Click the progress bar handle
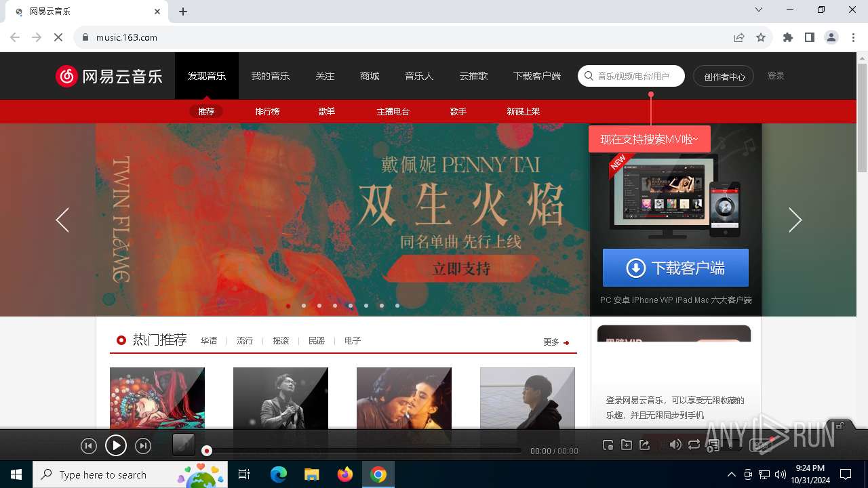Viewport: 868px width, 488px height. click(x=207, y=451)
